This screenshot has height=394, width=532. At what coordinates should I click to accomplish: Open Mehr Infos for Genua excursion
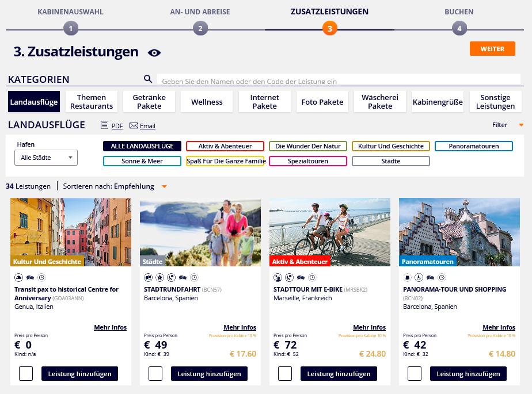[111, 327]
